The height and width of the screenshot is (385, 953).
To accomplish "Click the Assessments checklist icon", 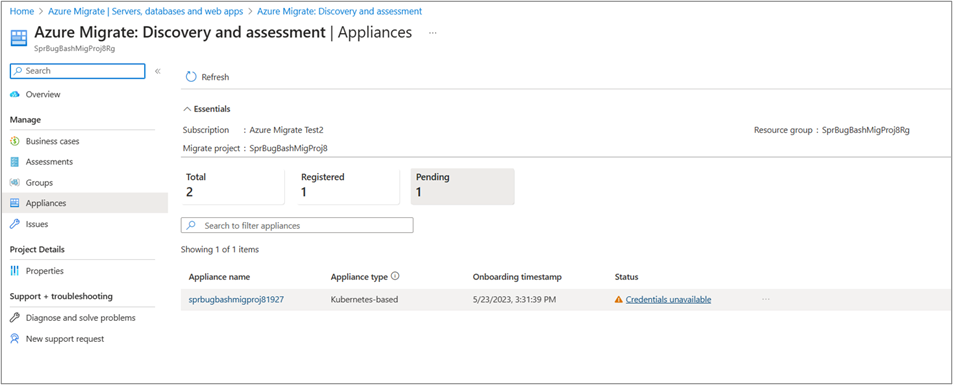I will pyautogui.click(x=15, y=162).
